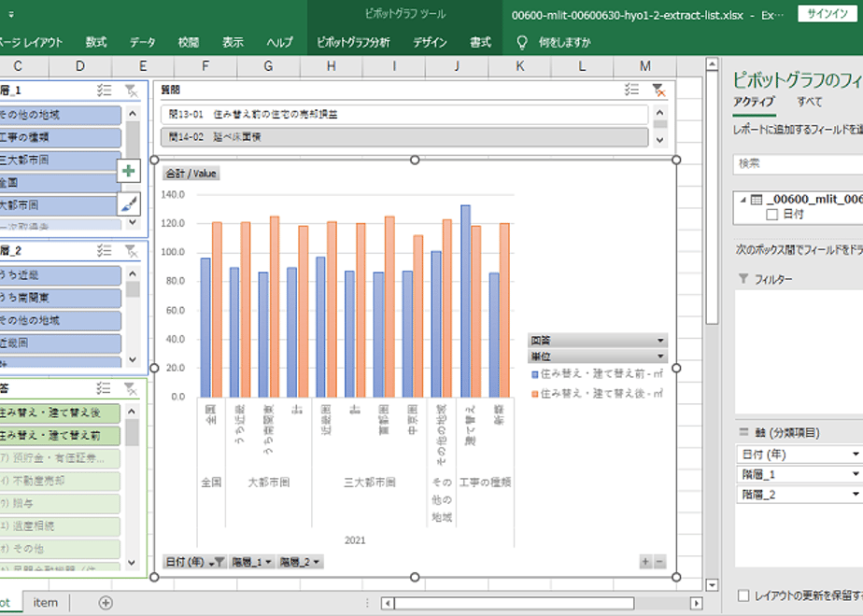Toggle multi-select on 階層_1 slicer
Screen dimensions: 863x616
click(x=104, y=91)
